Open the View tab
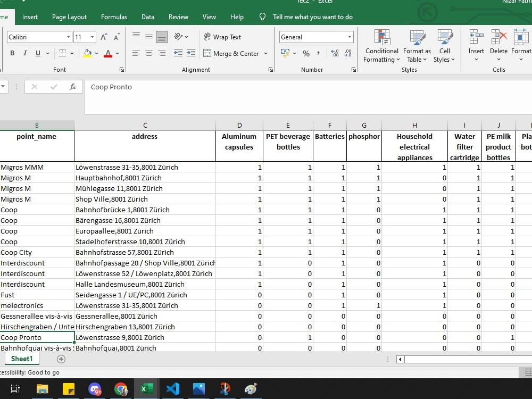Screen dimensions: 532x399 point(209,17)
